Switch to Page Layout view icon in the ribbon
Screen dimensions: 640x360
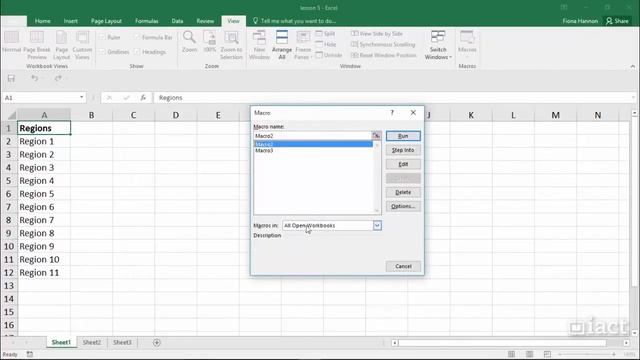point(61,45)
